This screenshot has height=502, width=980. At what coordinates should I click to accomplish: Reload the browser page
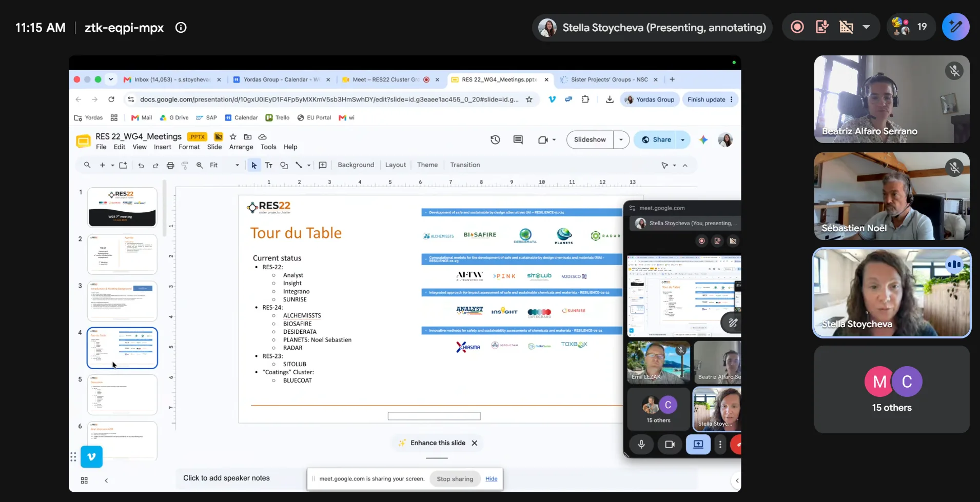point(111,99)
